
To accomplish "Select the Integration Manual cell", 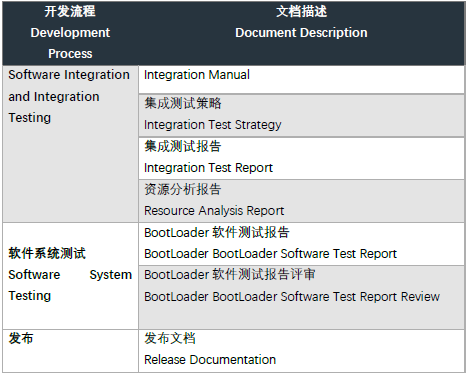I will (301, 80).
